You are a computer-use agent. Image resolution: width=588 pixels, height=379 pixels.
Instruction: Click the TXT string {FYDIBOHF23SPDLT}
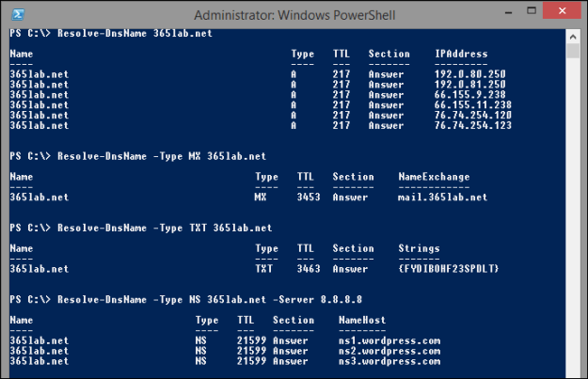448,269
